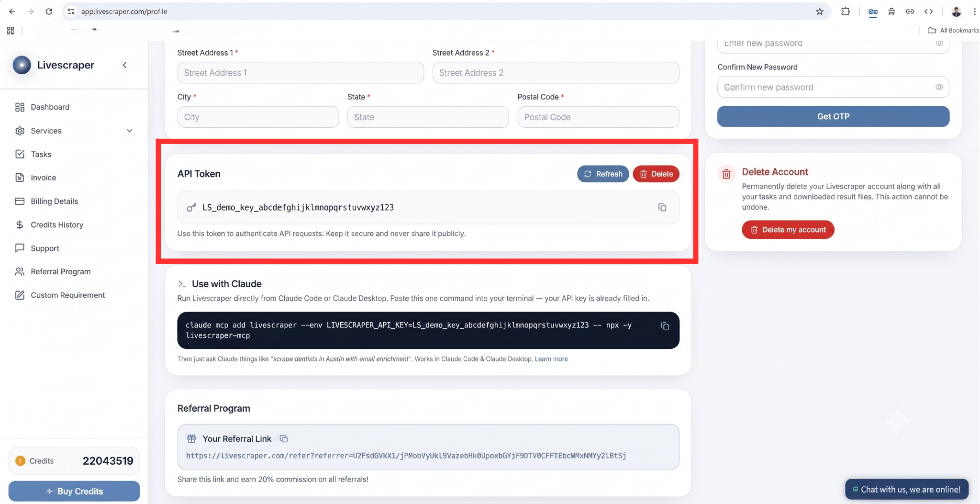
Task: Open the Chat with us widget
Action: [907, 489]
